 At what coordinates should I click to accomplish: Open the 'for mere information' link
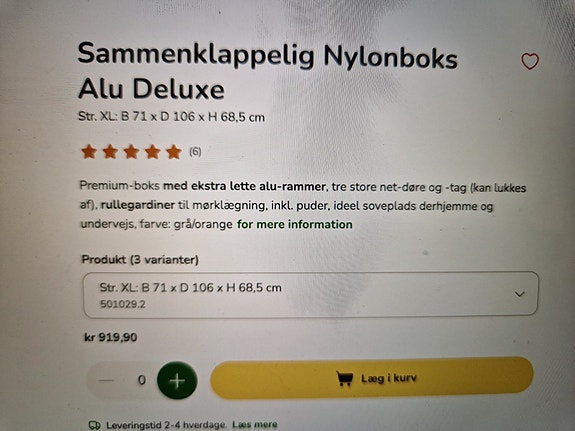click(x=294, y=224)
